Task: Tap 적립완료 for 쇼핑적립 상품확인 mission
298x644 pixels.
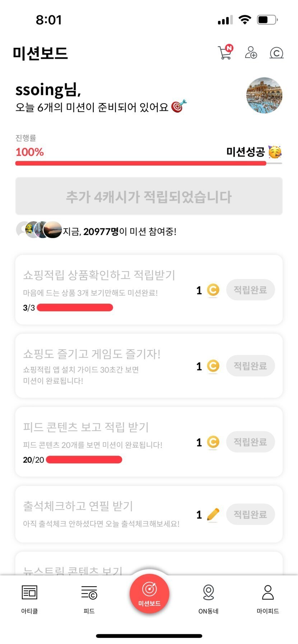Action: [250, 290]
